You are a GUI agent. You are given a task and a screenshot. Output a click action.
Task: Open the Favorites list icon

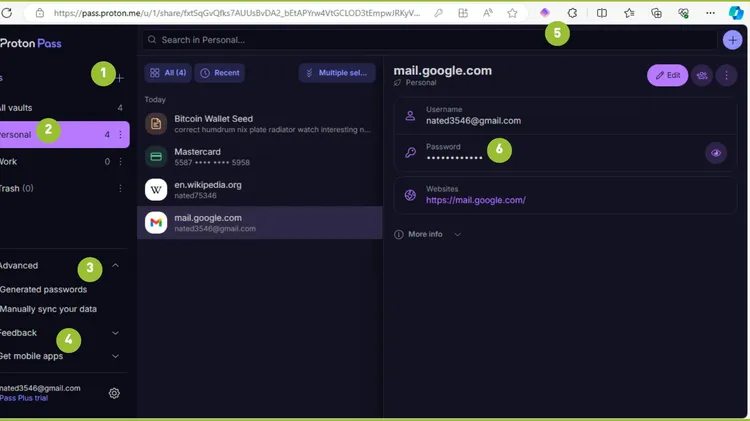click(x=629, y=13)
